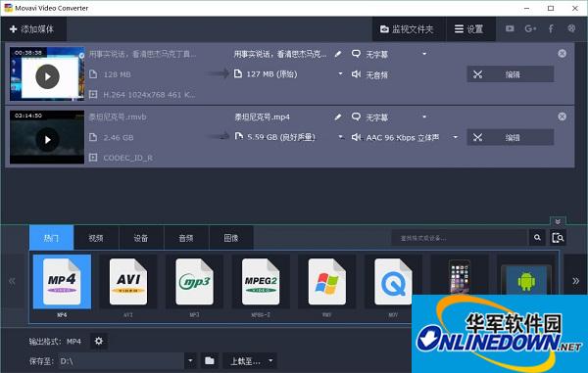Collapse the format panel with double chevron

pyautogui.click(x=558, y=221)
